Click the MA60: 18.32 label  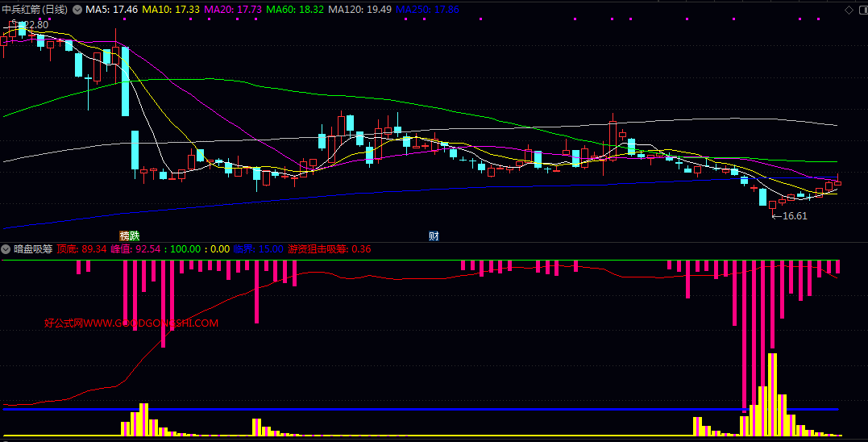coord(294,10)
